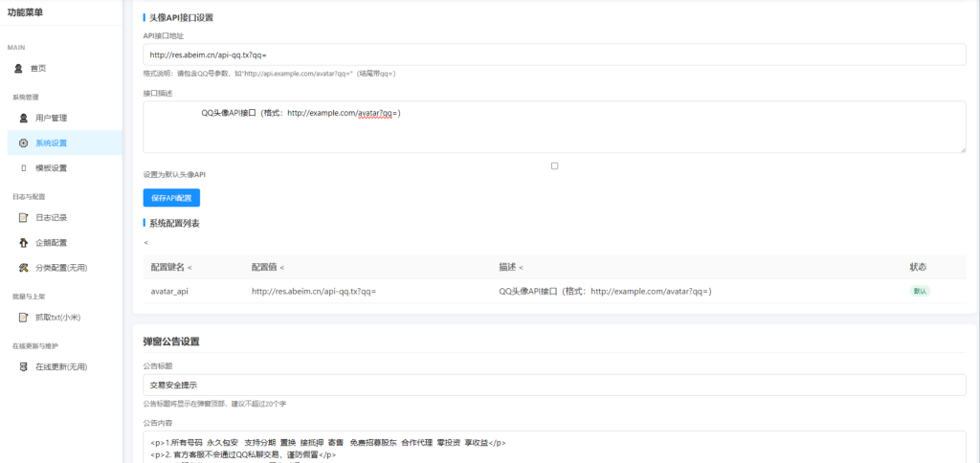Image resolution: width=980 pixels, height=463 pixels.
Task: Click the 功能菜单 sidebar title
Action: point(26,12)
